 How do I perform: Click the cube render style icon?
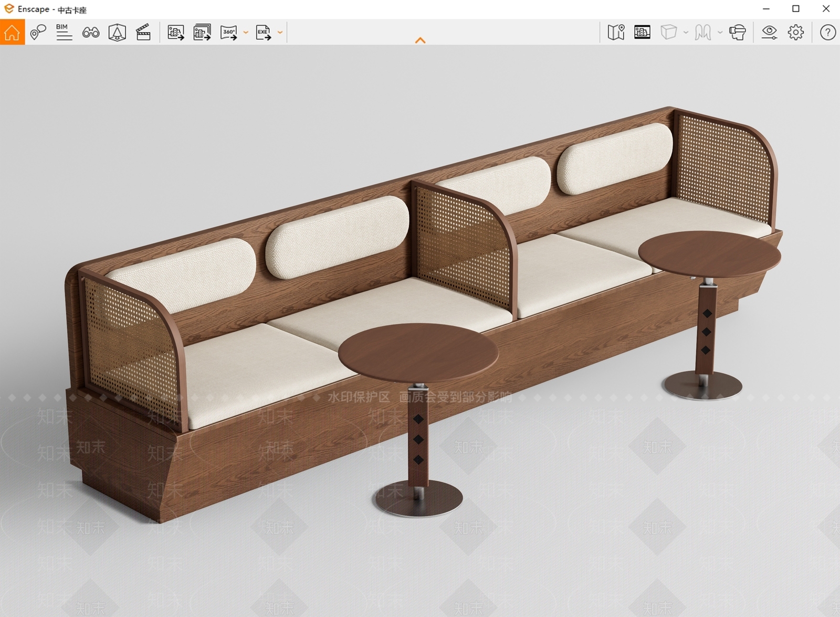(x=669, y=33)
